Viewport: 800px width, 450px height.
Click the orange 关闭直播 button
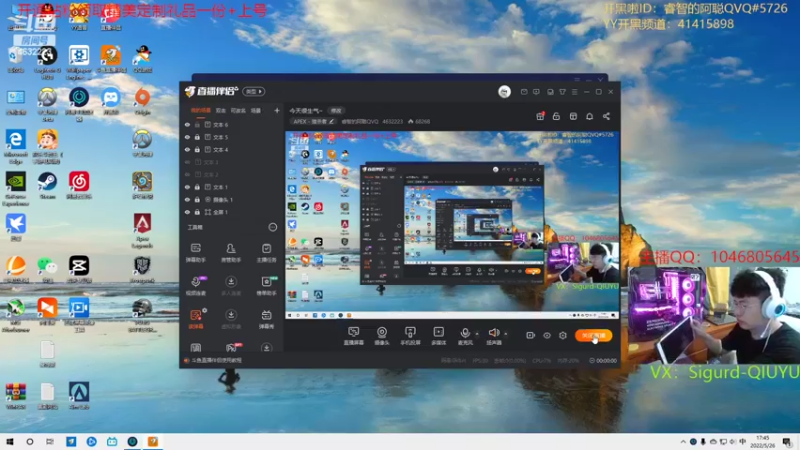(593, 336)
